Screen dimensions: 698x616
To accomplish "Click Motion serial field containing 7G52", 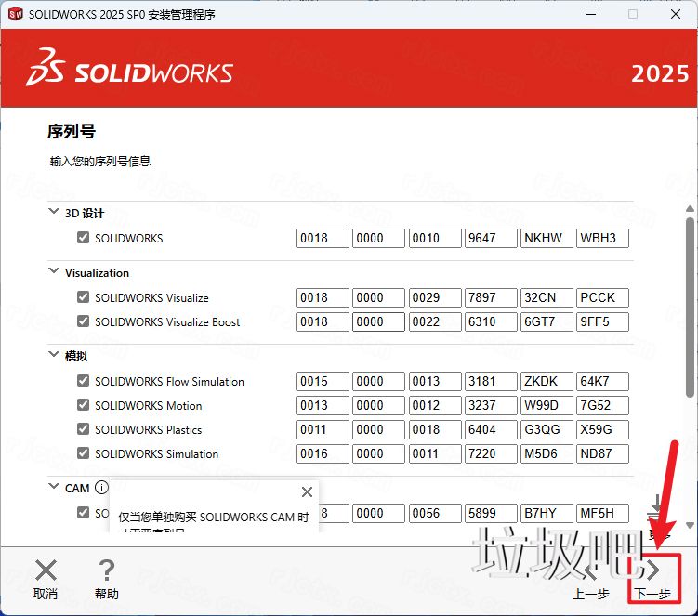I will pos(602,405).
